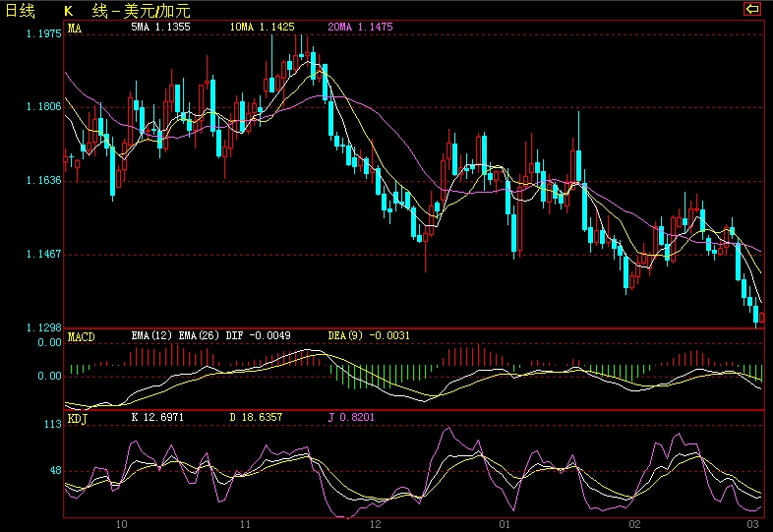Click the 'K 12.6971' value
The width and height of the screenshot is (773, 532).
tap(157, 417)
